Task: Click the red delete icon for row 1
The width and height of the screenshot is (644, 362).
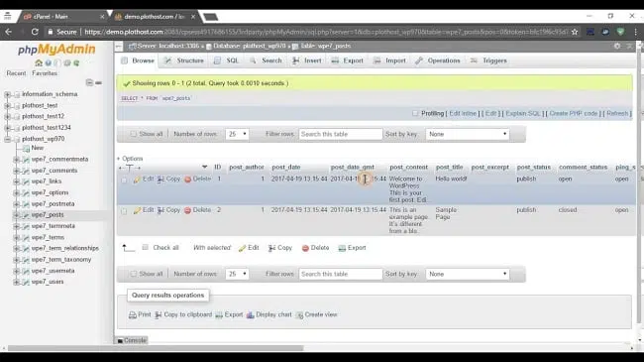Action: tap(187, 180)
